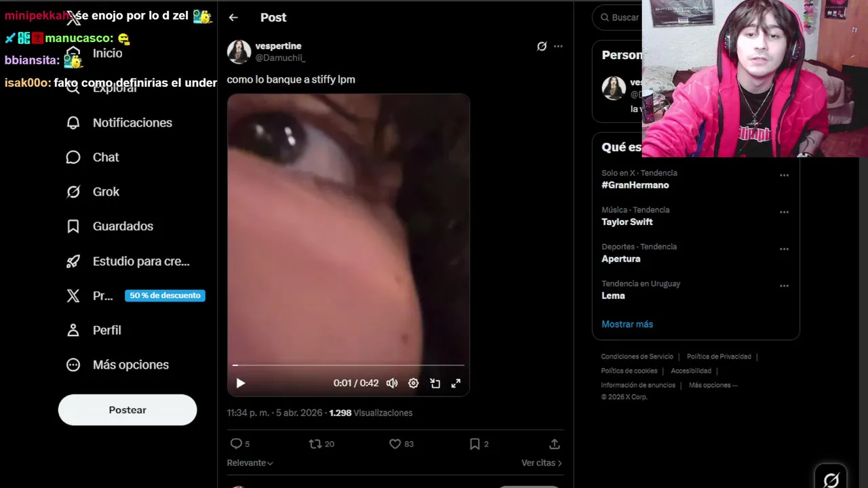This screenshot has width=868, height=488.
Task: Play the video with the play button
Action: [240, 383]
